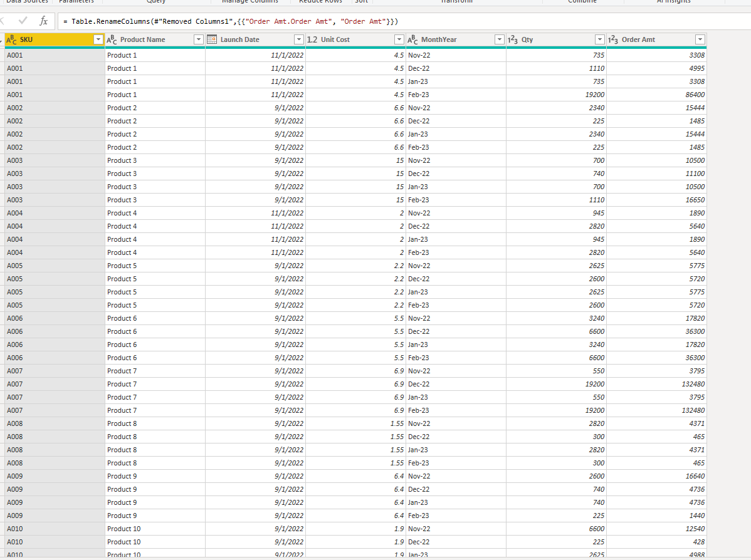Select the Launch Date column header
751x560 pixels.
pyautogui.click(x=255, y=39)
